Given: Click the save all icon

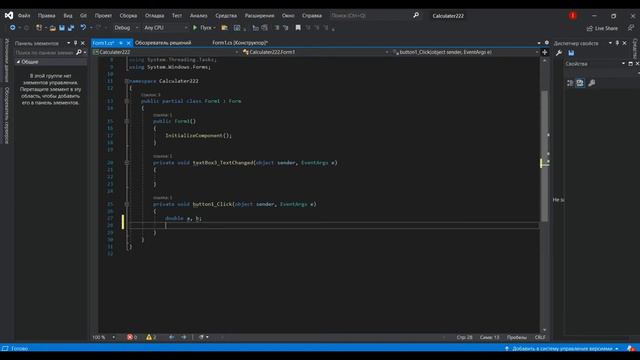Looking at the screenshot, I should 71,28.
